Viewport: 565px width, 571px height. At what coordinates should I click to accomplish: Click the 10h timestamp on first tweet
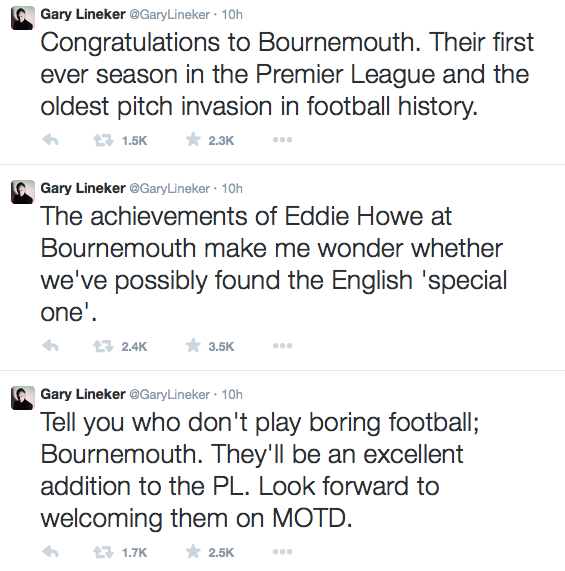pyautogui.click(x=232, y=15)
